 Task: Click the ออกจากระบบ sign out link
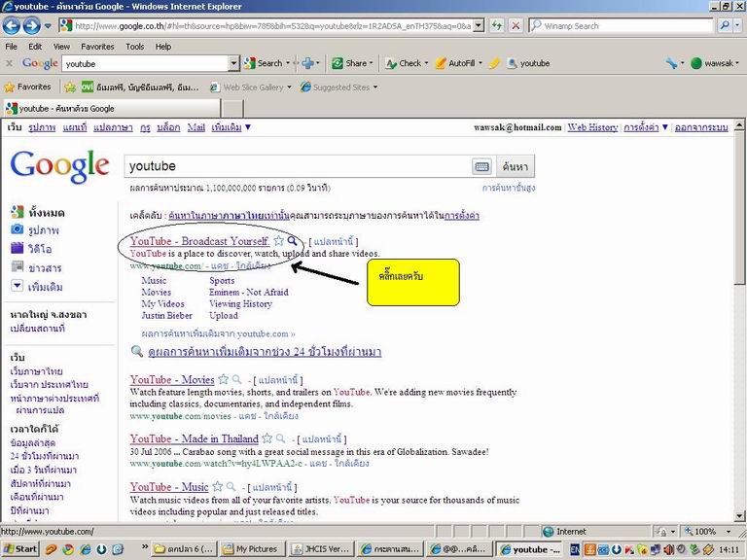pyautogui.click(x=700, y=127)
